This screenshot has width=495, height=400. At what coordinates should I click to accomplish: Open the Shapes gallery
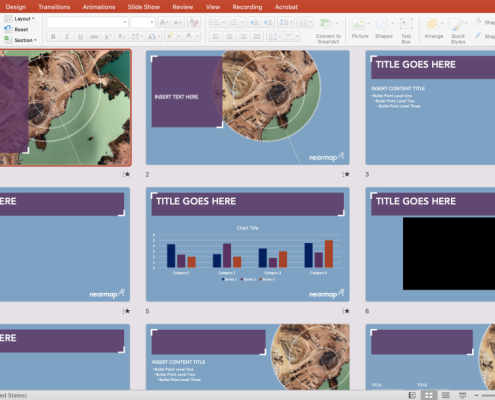(384, 29)
